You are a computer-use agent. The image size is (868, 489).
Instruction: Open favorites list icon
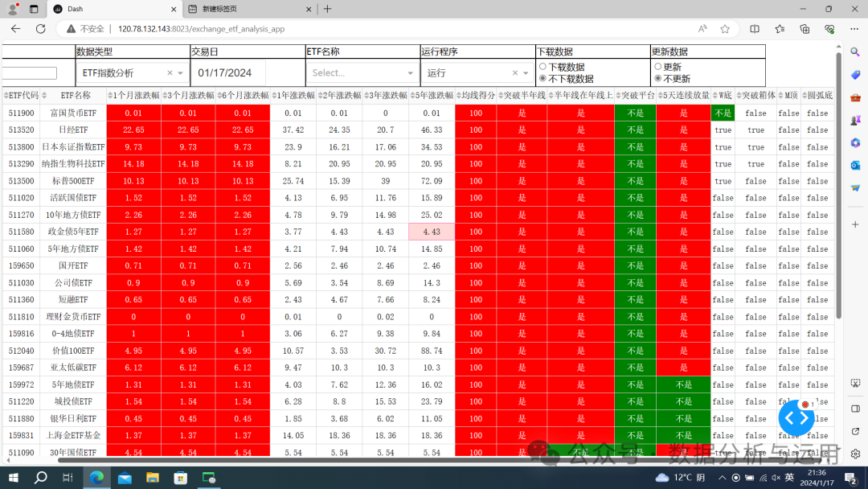coord(780,29)
